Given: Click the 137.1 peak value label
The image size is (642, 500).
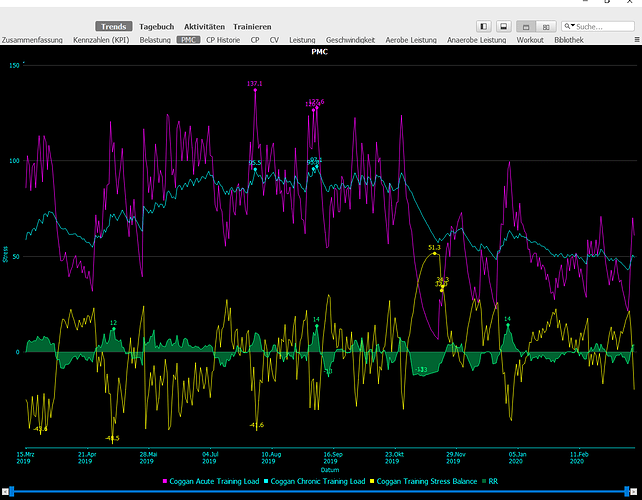Looking at the screenshot, I should click(x=254, y=84).
